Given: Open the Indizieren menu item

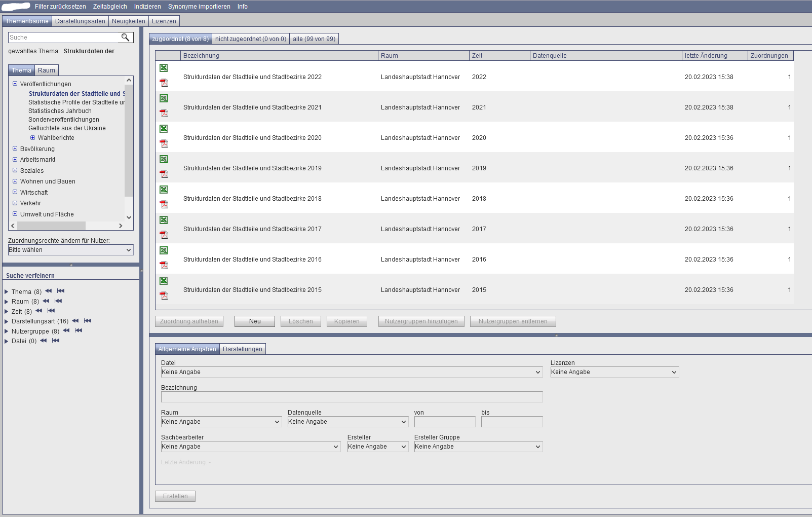Looking at the screenshot, I should point(147,7).
